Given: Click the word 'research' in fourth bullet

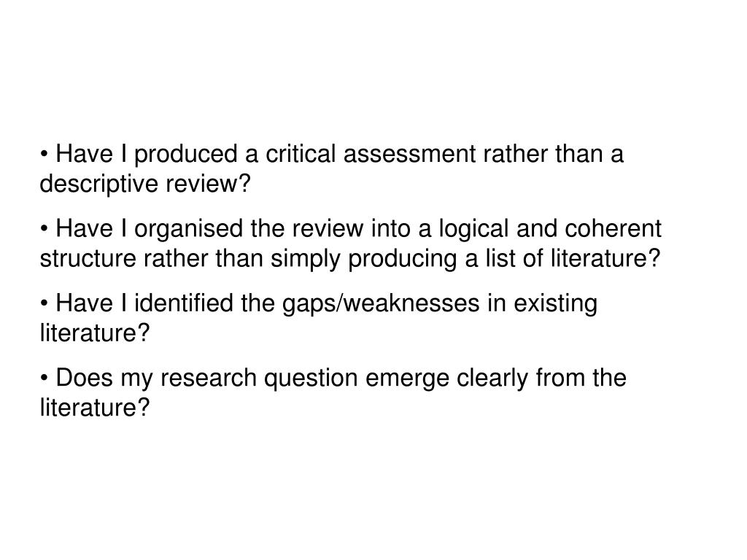Looking at the screenshot, I should 209,378.
